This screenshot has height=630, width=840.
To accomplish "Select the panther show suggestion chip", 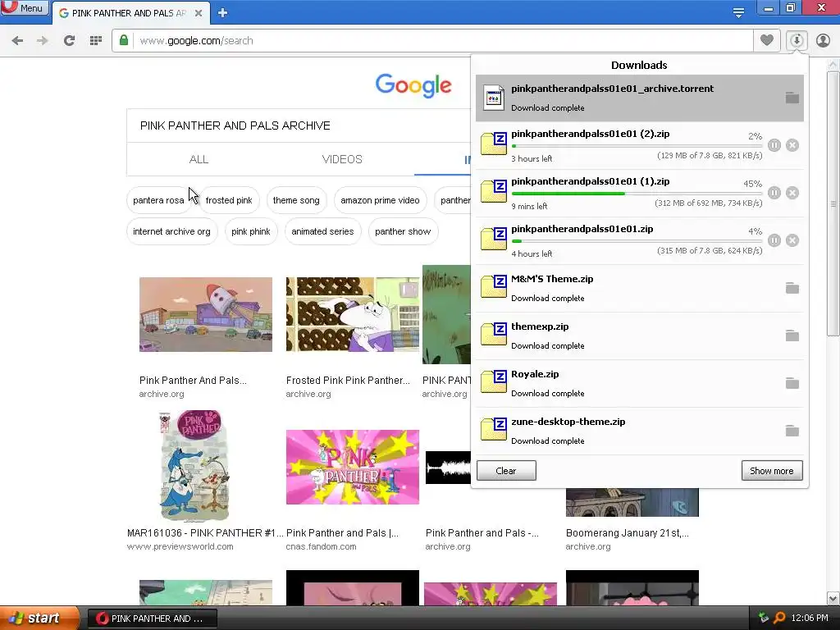I will [x=403, y=231].
